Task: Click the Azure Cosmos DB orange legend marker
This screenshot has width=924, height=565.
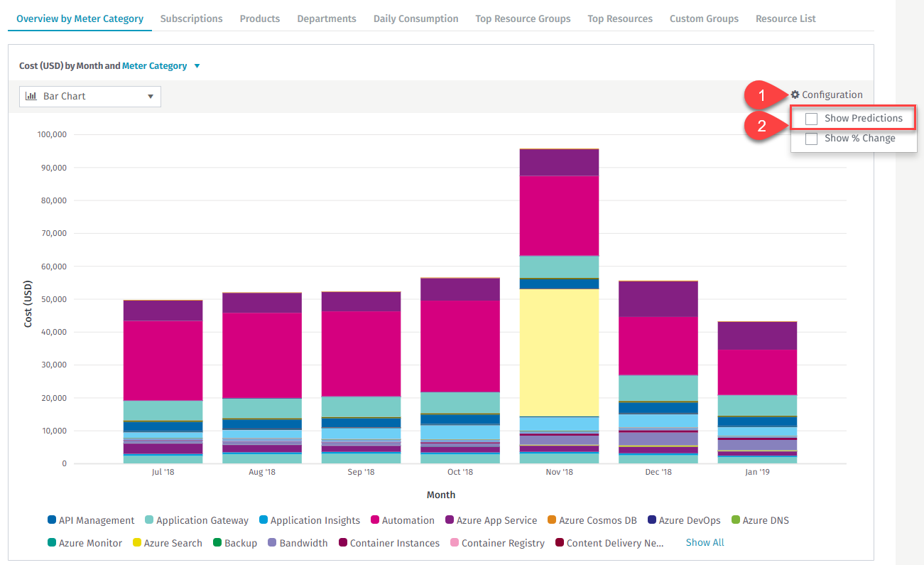Action: (x=551, y=520)
